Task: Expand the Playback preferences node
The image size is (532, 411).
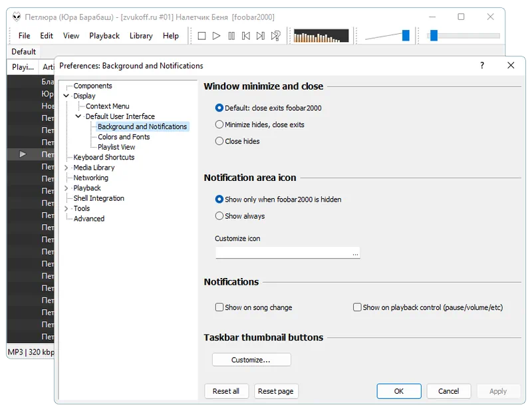Action: coord(66,188)
